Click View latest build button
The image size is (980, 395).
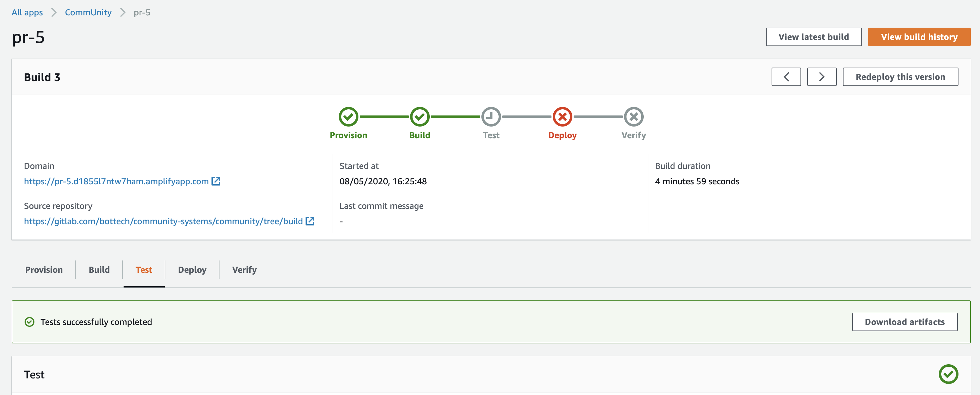[813, 37]
